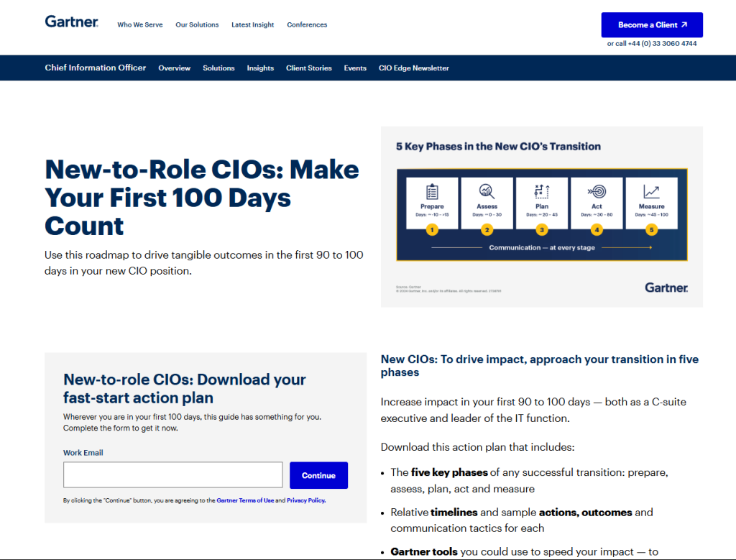The width and height of the screenshot is (736, 560).
Task: Click the Assess phase magnifier icon
Action: tap(487, 191)
